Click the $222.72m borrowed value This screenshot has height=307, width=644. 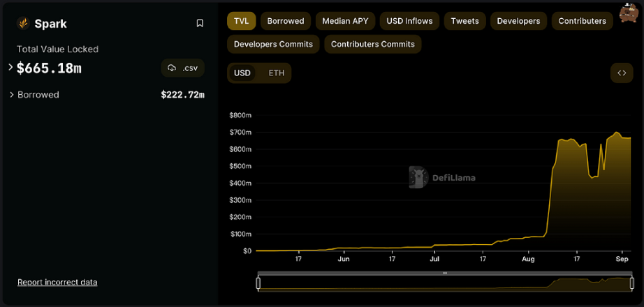click(183, 95)
